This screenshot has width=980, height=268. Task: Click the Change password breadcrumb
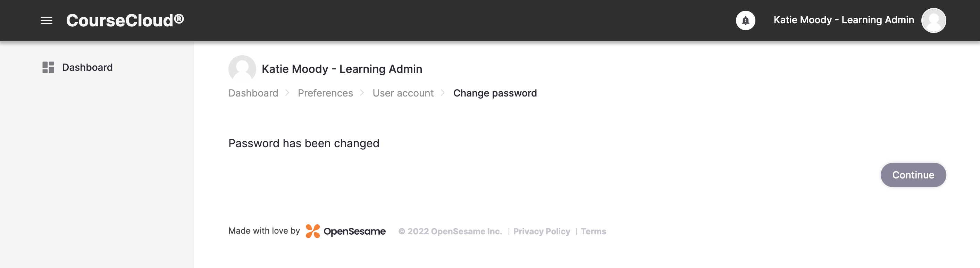(495, 93)
